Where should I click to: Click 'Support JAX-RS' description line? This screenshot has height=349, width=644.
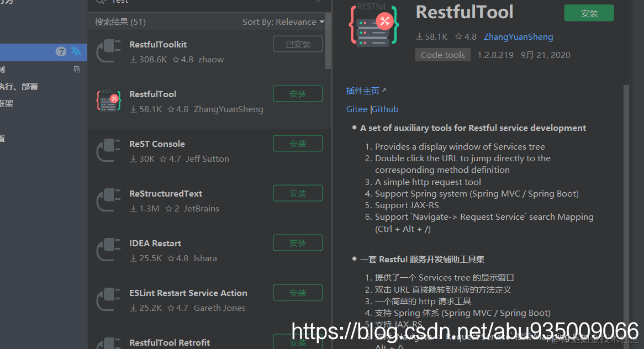(407, 205)
